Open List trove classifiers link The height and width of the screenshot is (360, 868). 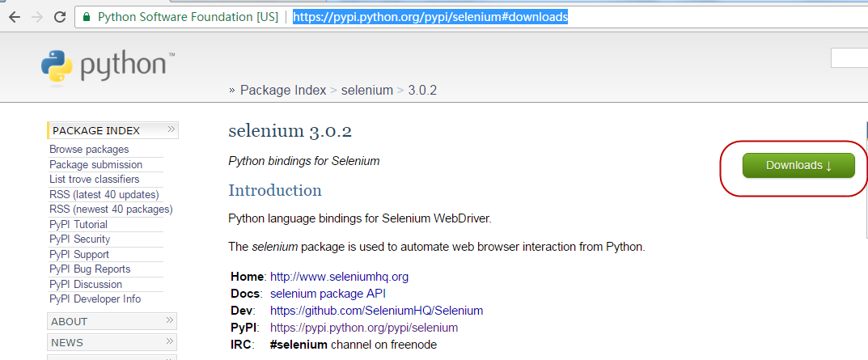[x=94, y=180]
